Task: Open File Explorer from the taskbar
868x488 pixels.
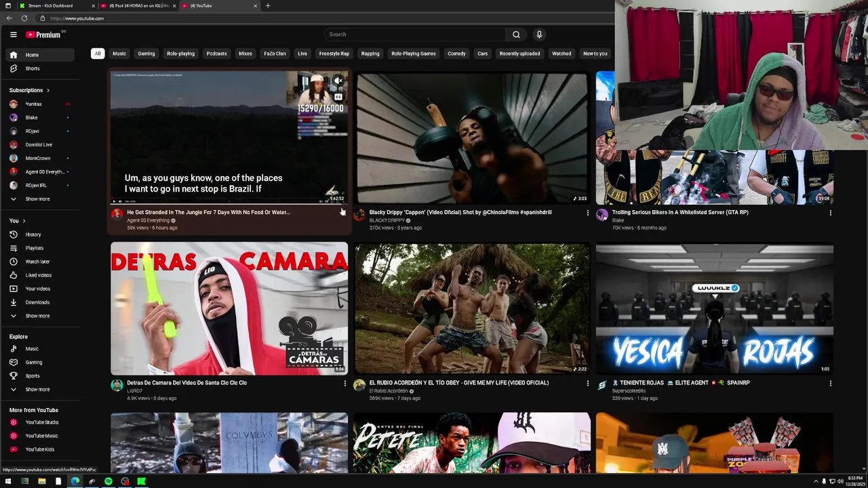Action: [x=41, y=482]
